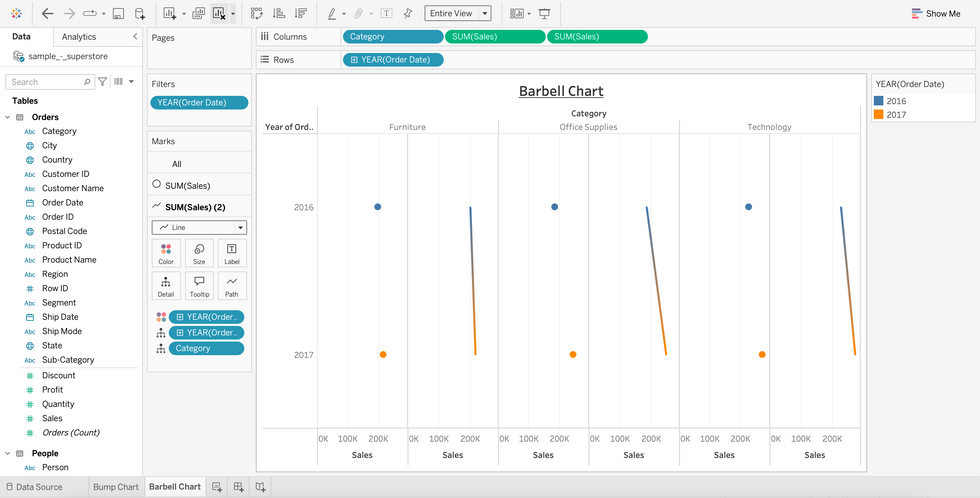Open the Bump Chart sheet tab
Screen dimensions: 980x498
pos(116,487)
